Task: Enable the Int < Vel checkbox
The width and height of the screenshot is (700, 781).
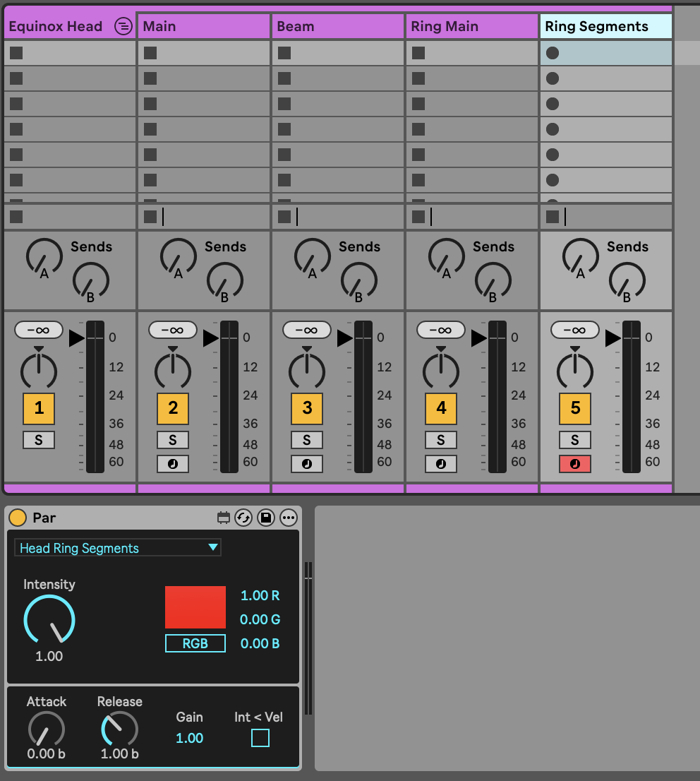Action: point(260,738)
